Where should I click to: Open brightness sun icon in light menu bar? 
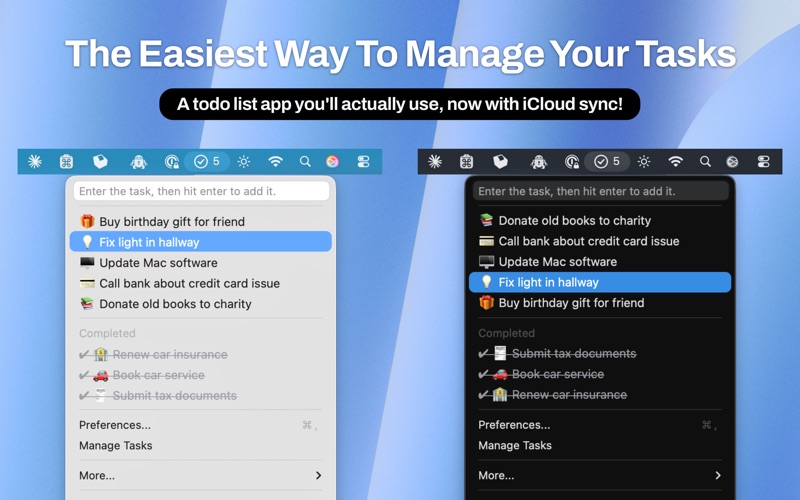[x=244, y=162]
